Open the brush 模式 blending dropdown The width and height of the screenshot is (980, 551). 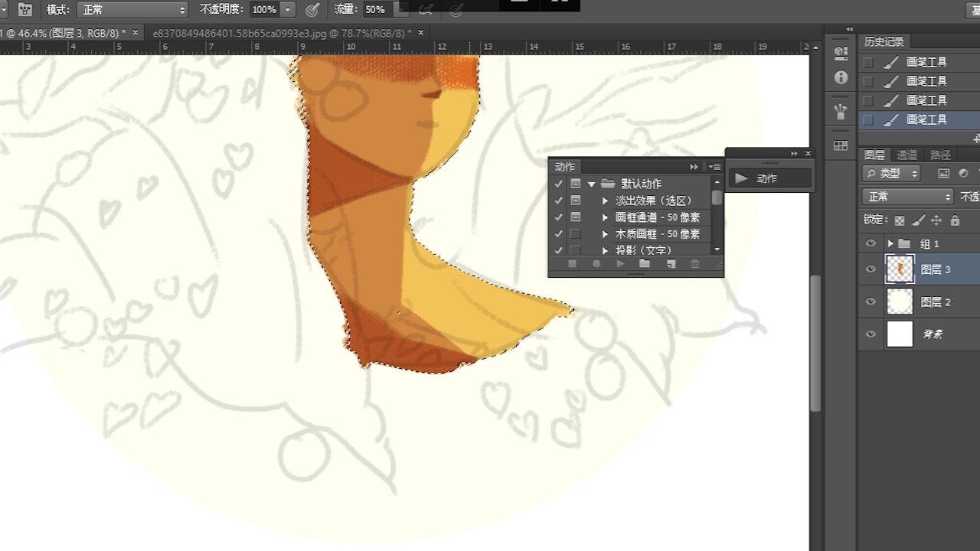(x=132, y=10)
